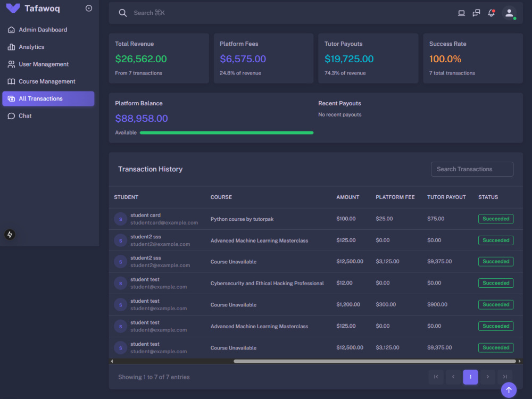The image size is (532, 399).
Task: Focus the Search Transactions field
Action: [x=472, y=169]
